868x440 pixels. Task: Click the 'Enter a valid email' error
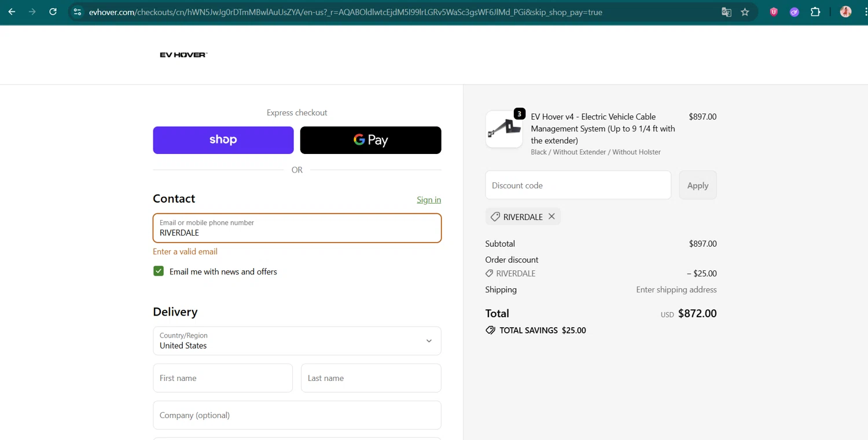pyautogui.click(x=185, y=251)
